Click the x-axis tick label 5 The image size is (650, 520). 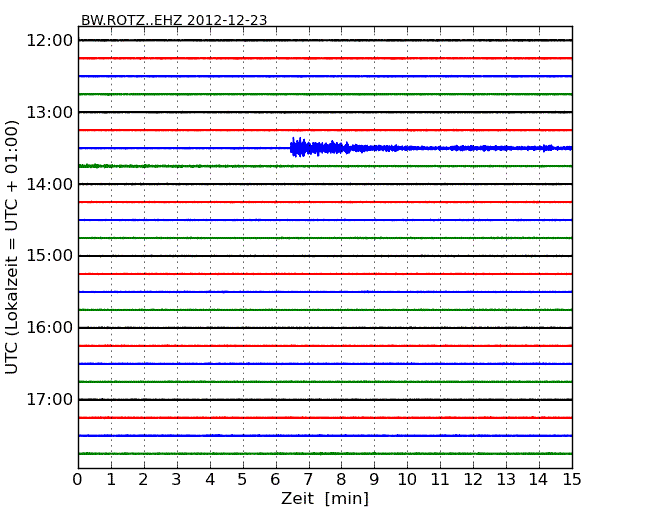[x=243, y=480]
